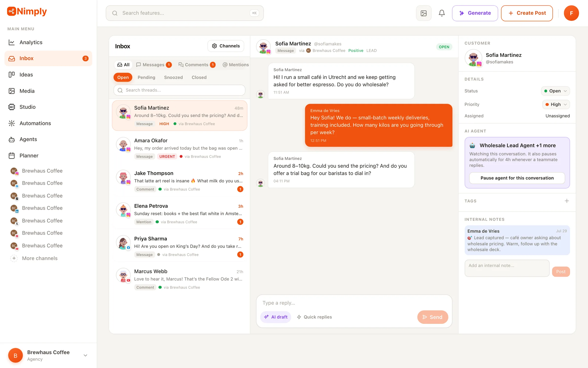Post the internal note

click(561, 272)
